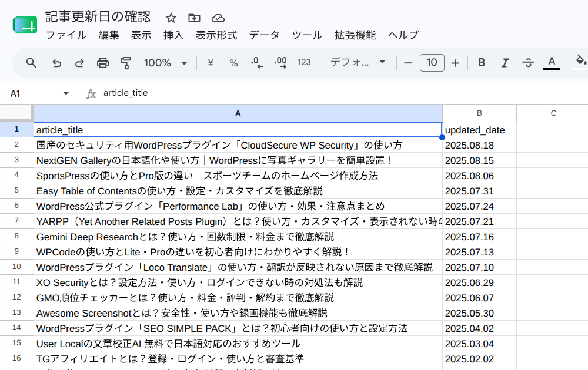
Task: Select the Performance Lab article cell
Action: tap(238, 206)
